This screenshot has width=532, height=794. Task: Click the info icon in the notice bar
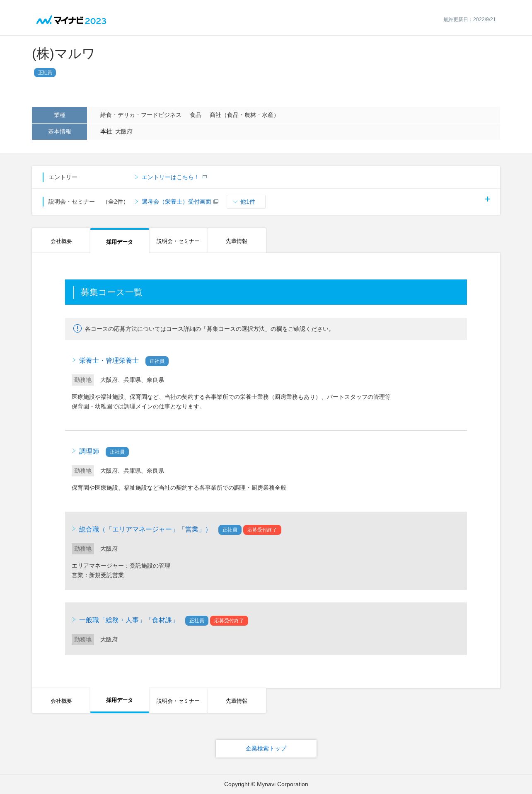tap(77, 328)
